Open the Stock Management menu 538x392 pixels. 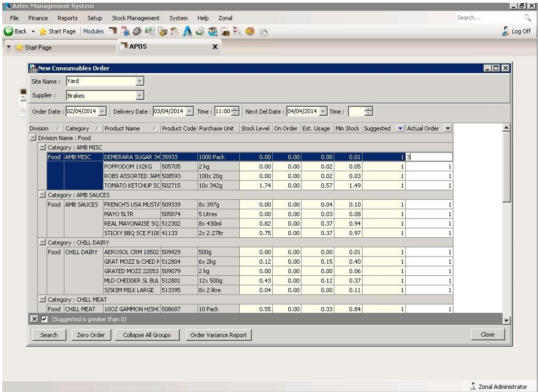point(136,18)
